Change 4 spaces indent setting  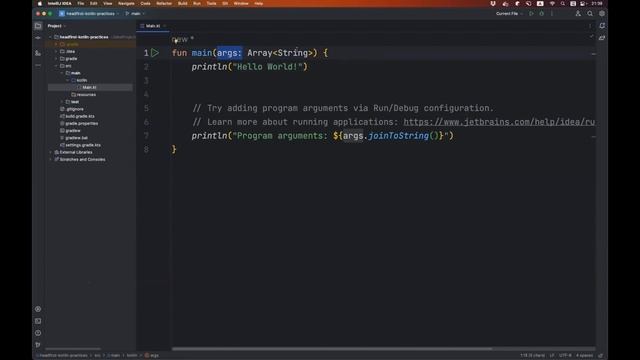coord(584,356)
